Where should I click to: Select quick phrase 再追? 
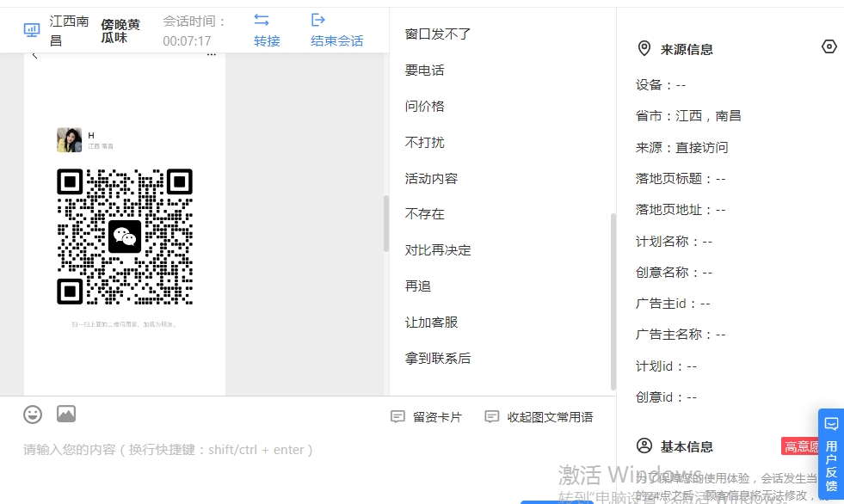pos(418,286)
